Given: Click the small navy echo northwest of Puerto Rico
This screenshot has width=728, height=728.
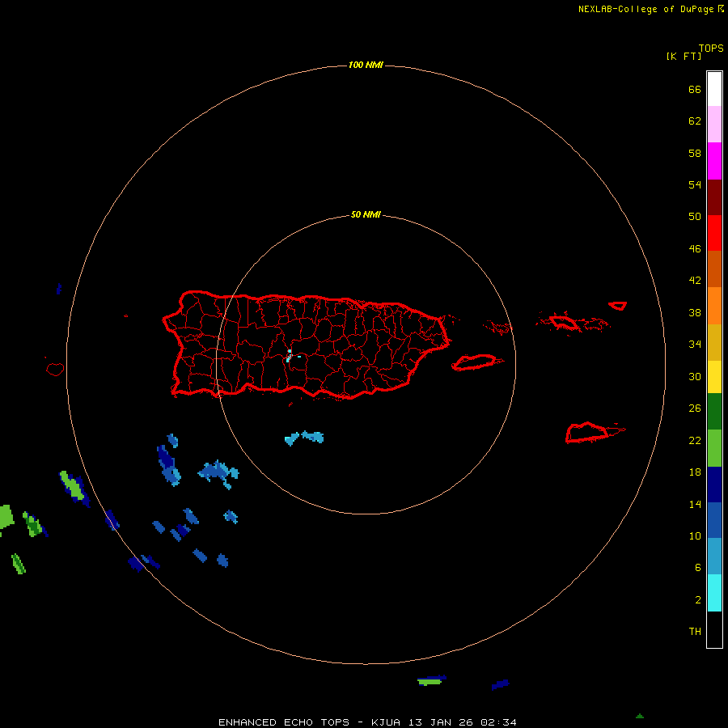Looking at the screenshot, I should coord(59,289).
